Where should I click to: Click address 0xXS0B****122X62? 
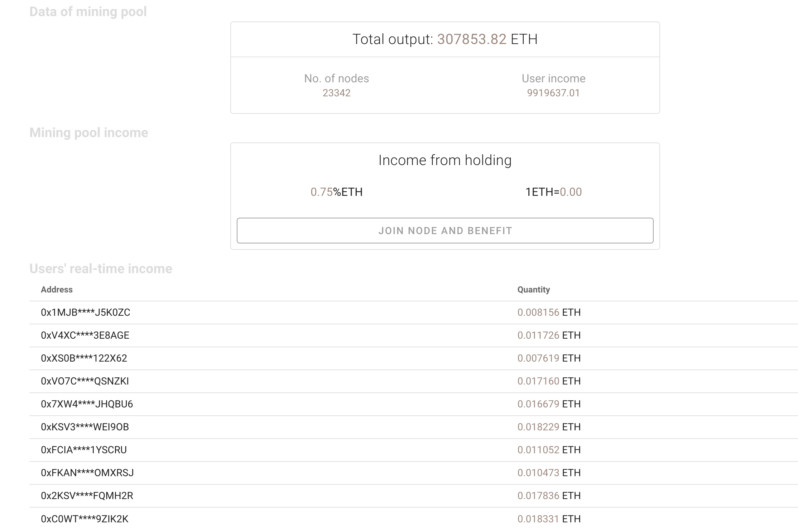[x=84, y=358]
